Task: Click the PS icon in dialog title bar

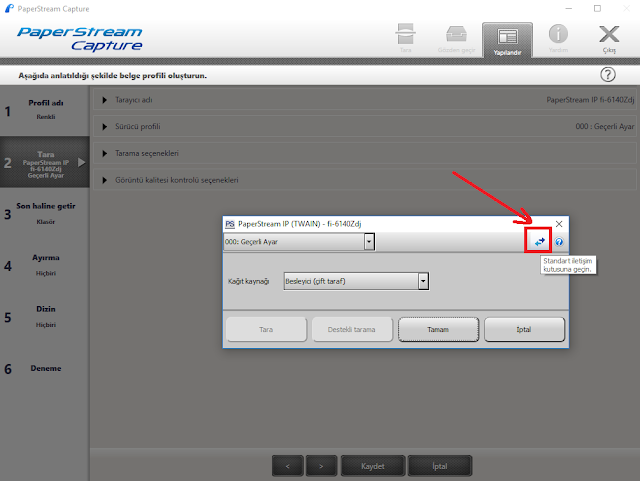Action: click(x=230, y=224)
